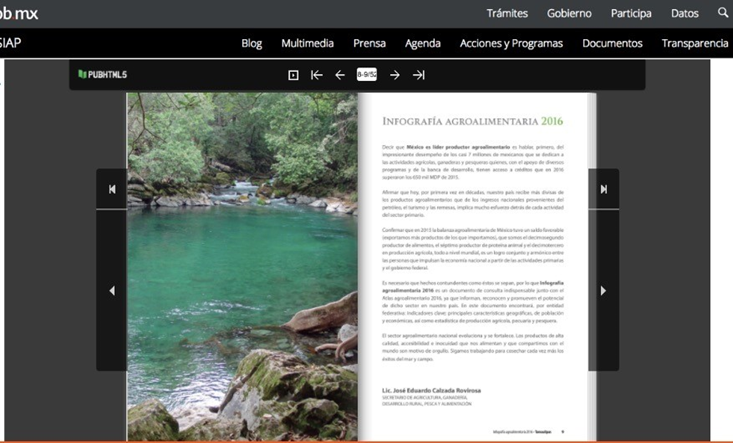Flip forward with right side triangle arrow
This screenshot has height=443, width=733.
point(603,291)
